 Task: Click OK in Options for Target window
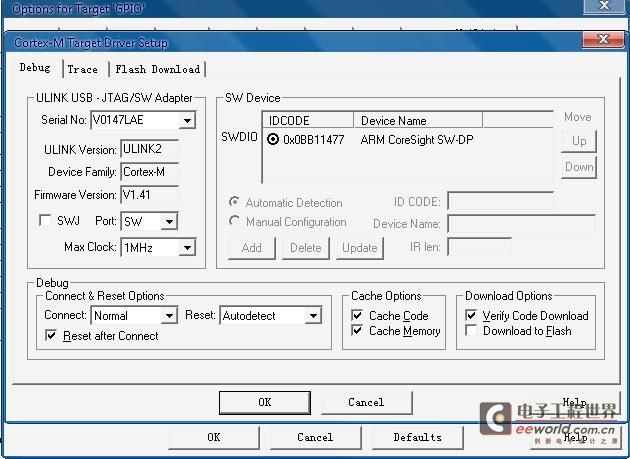pos(214,437)
